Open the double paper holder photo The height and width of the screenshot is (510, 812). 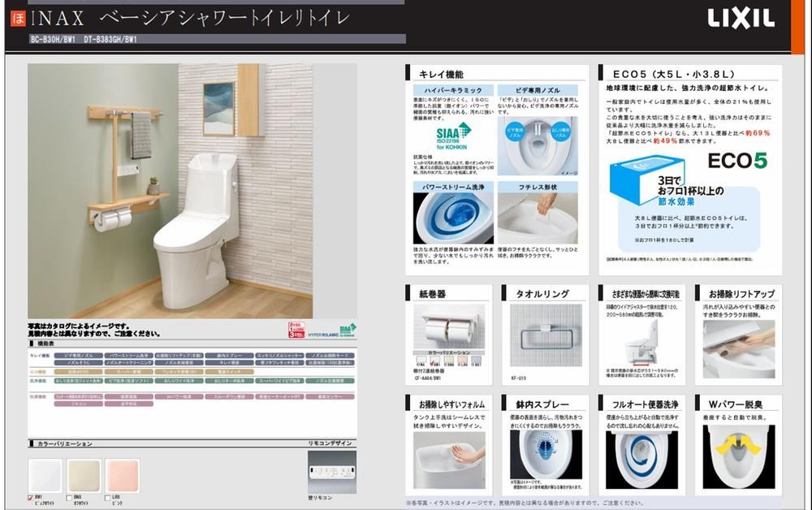450,326
